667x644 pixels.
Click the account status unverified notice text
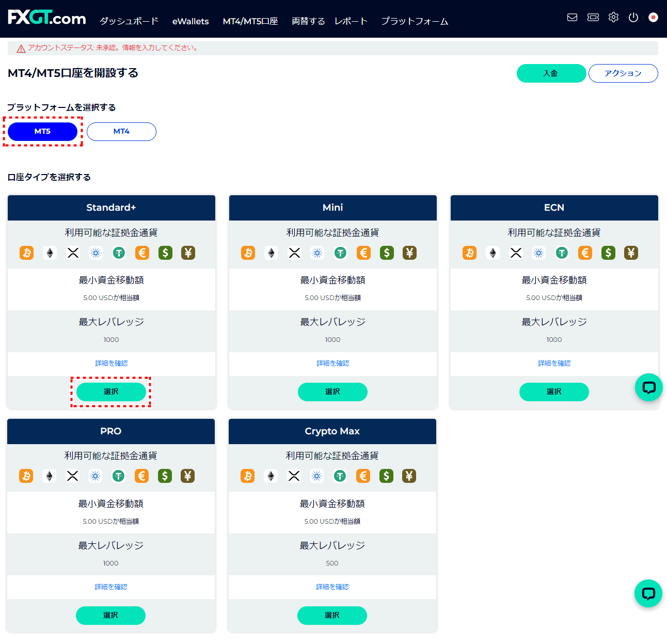point(113,48)
